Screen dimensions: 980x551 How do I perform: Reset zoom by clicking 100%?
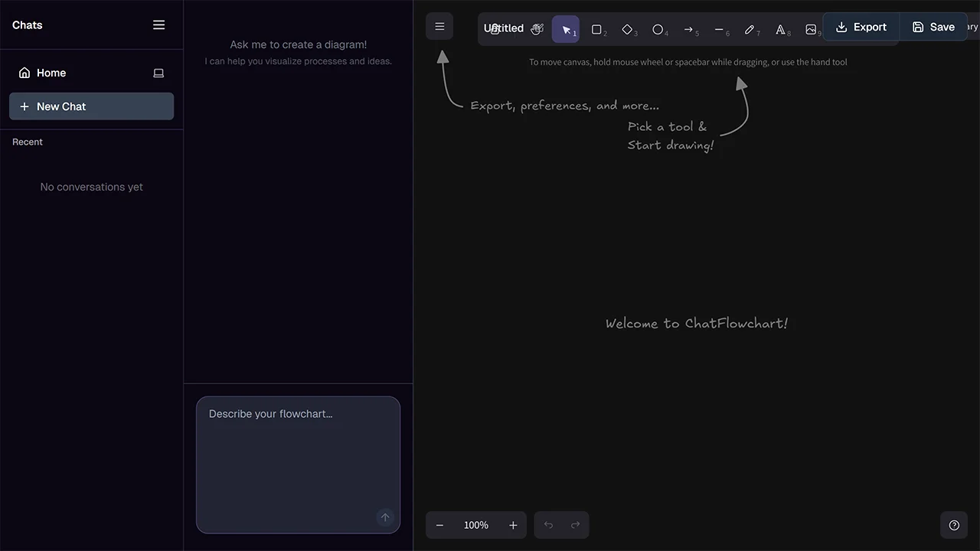pyautogui.click(x=476, y=525)
